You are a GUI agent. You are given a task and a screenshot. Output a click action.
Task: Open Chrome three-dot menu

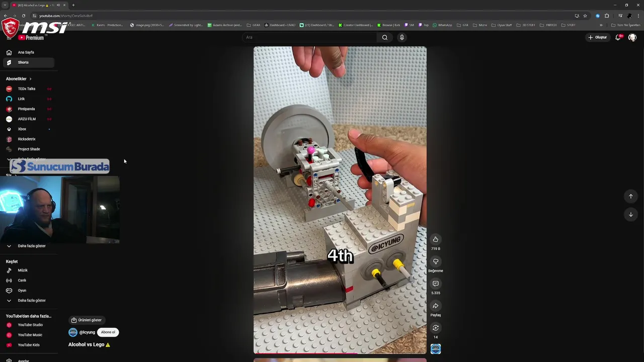click(x=638, y=16)
